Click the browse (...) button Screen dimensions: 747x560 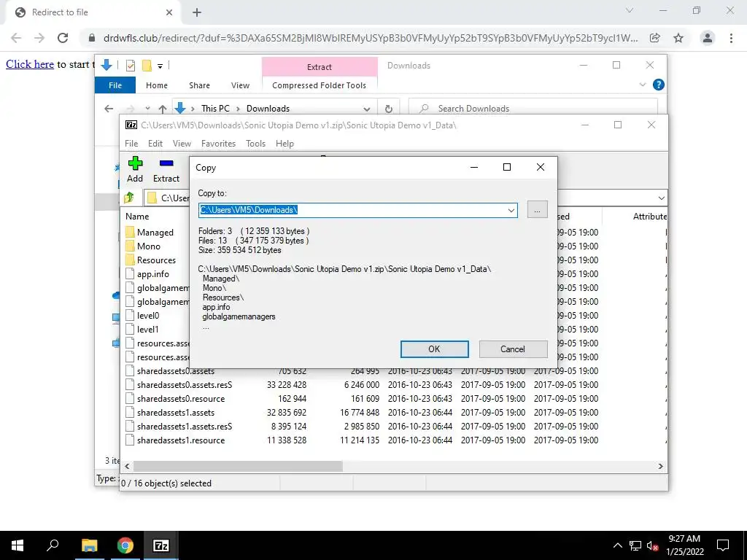point(538,210)
